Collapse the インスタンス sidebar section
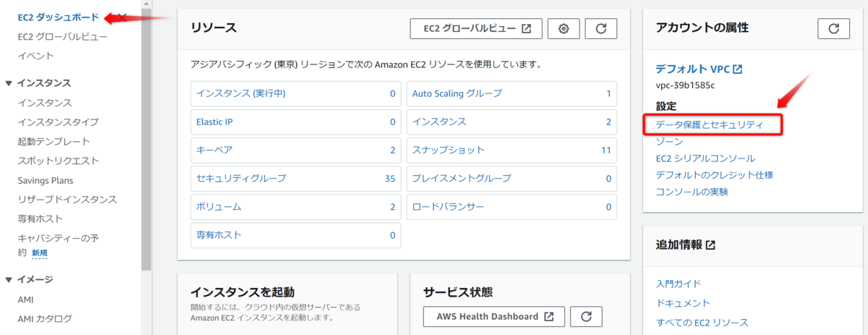This screenshot has width=868, height=335. 9,83
